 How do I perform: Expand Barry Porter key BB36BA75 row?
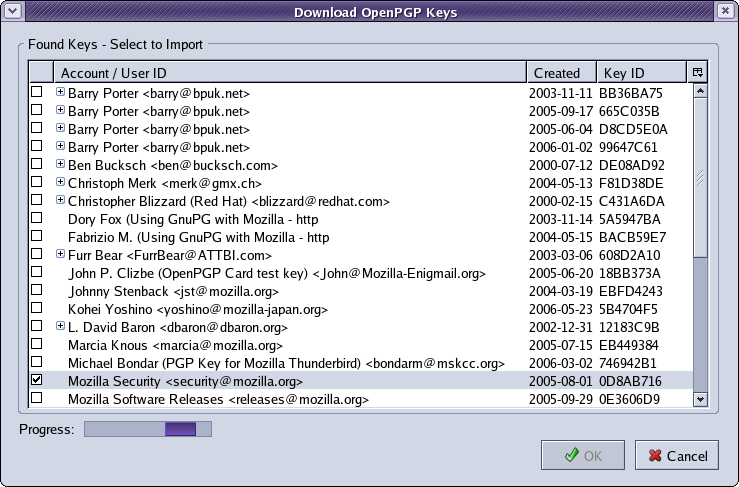click(60, 91)
